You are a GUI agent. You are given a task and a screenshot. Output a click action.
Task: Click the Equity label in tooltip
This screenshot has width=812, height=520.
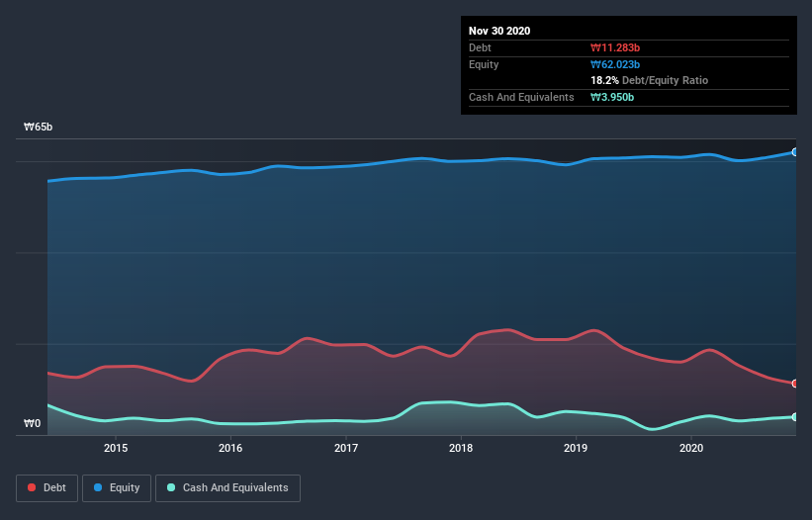pos(484,64)
